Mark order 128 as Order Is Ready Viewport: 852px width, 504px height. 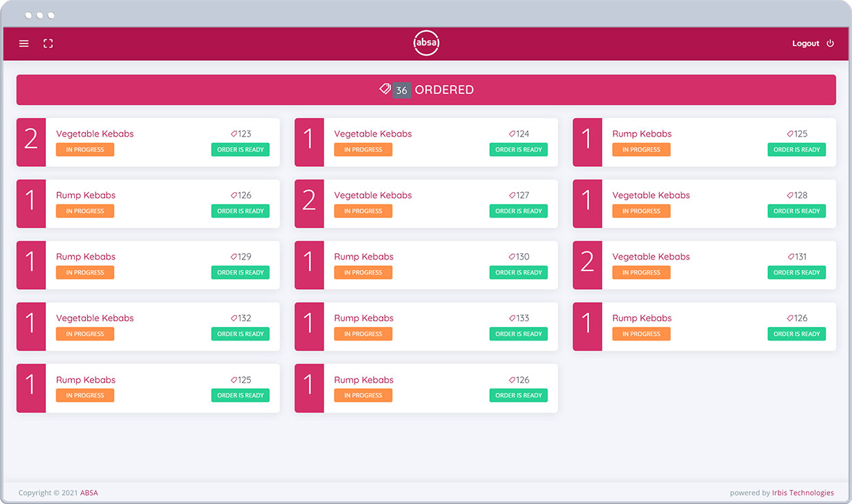point(796,211)
